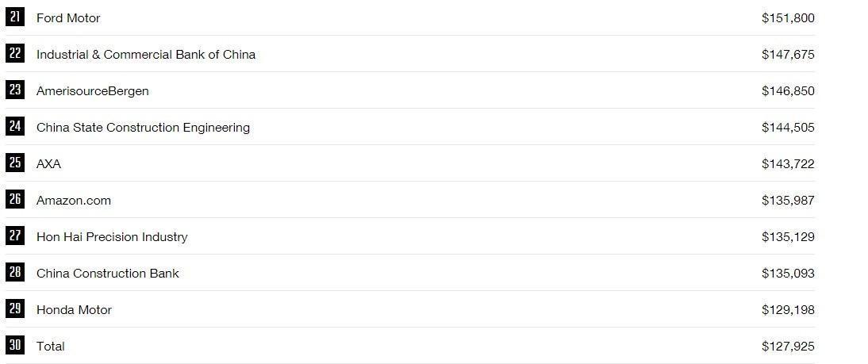Select the Amazon.com listing
The width and height of the screenshot is (868, 364).
(x=74, y=201)
